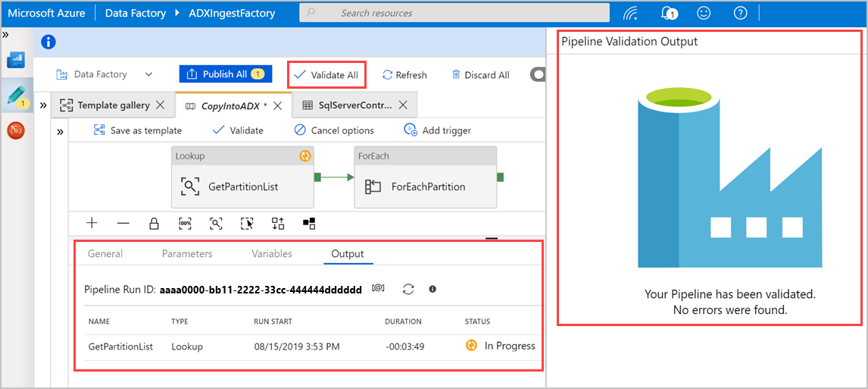Screen dimensions: 868x389
Task: Sort by the DURATION column header
Action: (404, 322)
